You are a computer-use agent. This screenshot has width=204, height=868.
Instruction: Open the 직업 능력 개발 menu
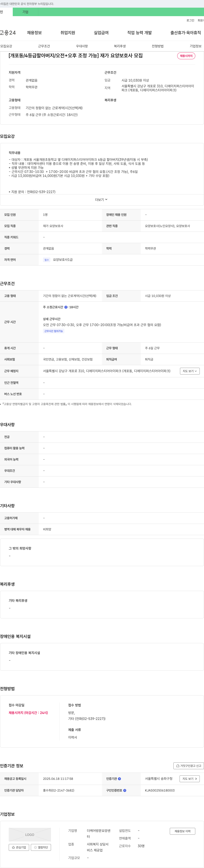coord(139,33)
